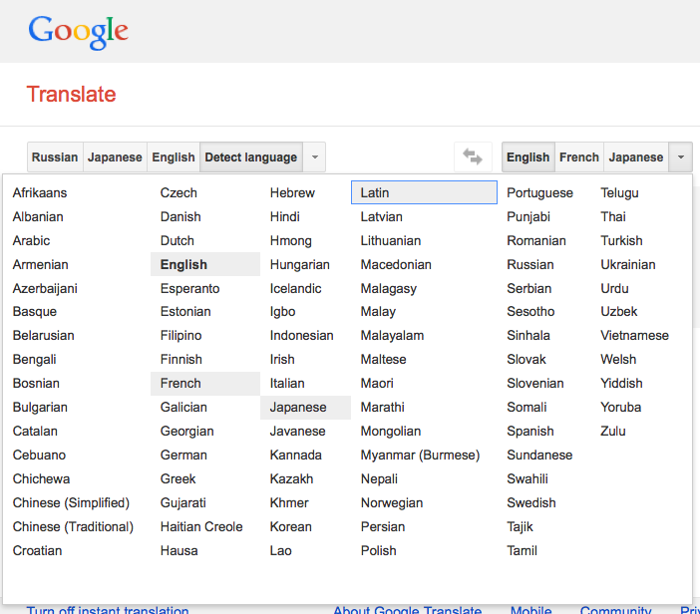Select the Russian source language tab
This screenshot has width=700, height=614.
55,157
